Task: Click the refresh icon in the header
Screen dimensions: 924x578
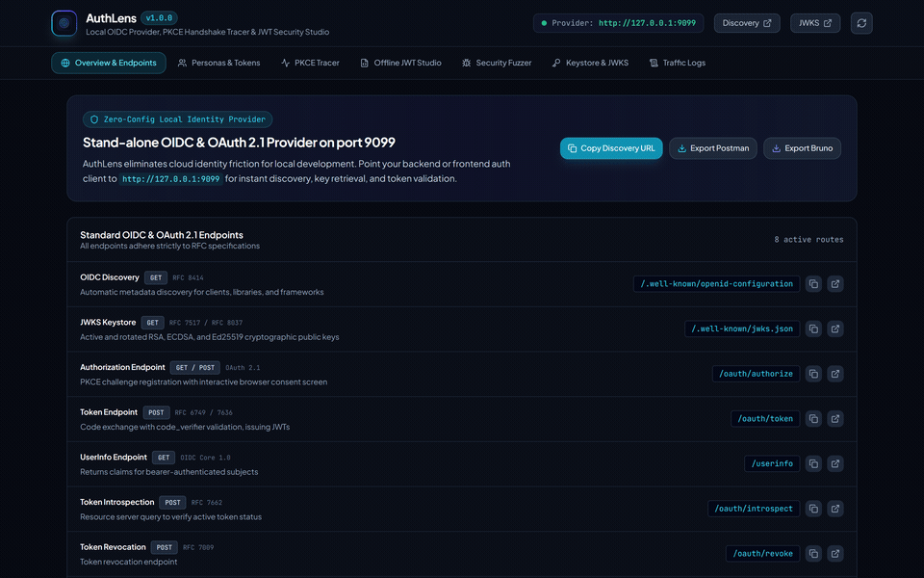Action: tap(861, 23)
